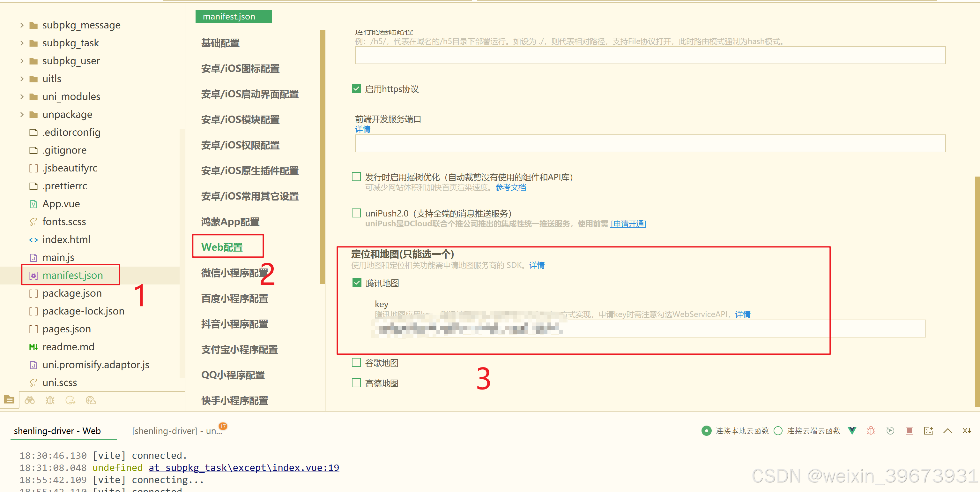Open the debug bug icon in sidebar footer

tap(50, 400)
